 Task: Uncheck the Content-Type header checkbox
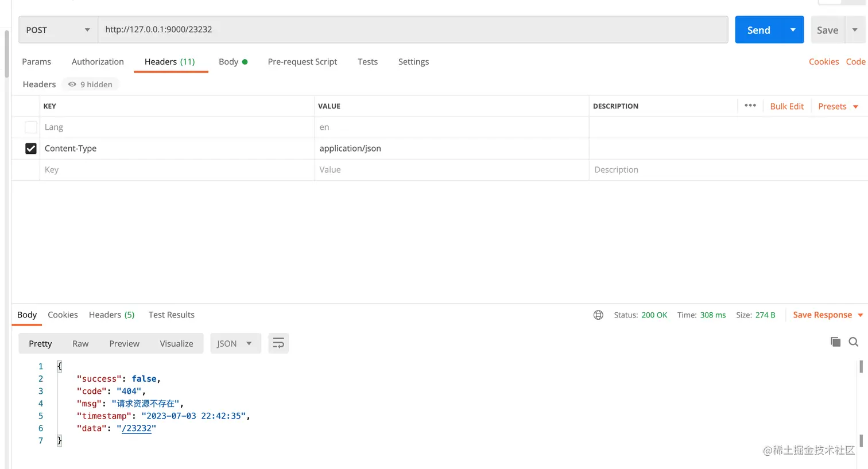31,149
